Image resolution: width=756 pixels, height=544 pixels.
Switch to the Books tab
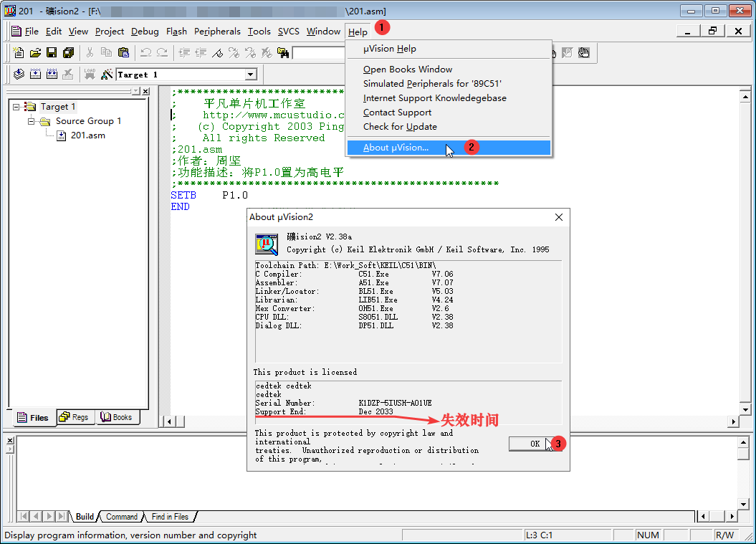coord(117,417)
